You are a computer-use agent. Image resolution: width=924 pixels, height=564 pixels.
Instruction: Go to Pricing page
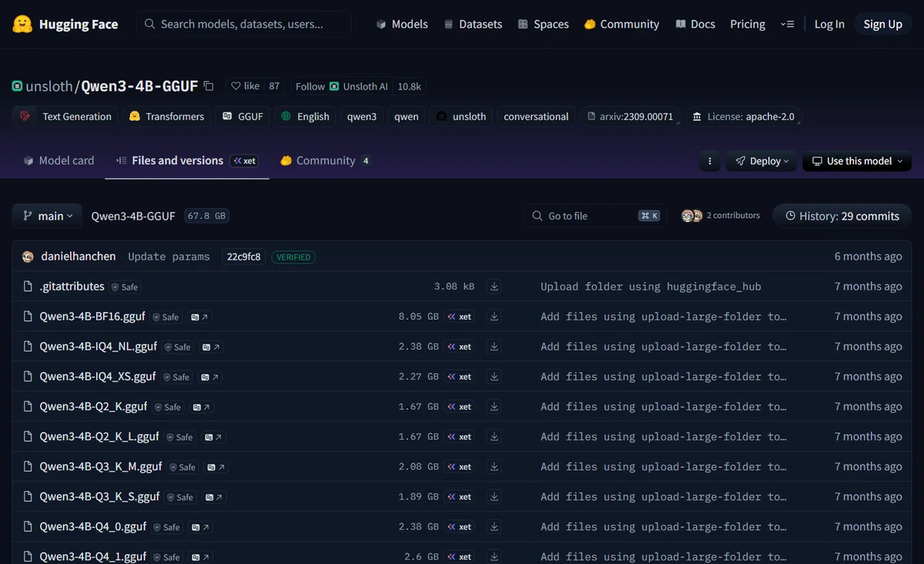[748, 24]
